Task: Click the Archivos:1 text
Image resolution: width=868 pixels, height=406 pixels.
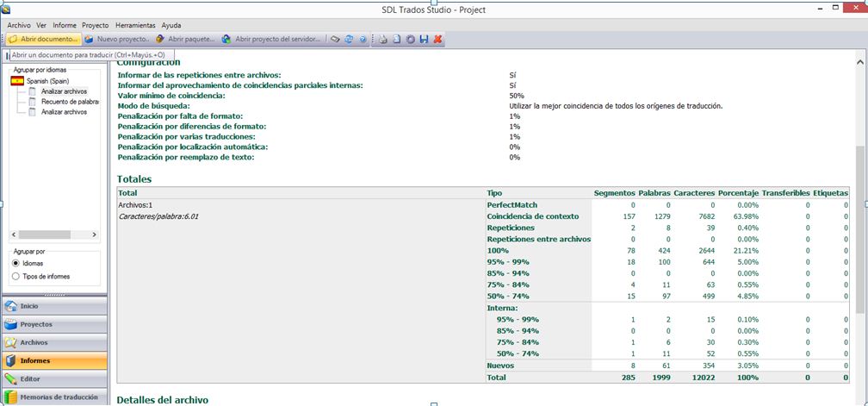Action: (x=136, y=205)
